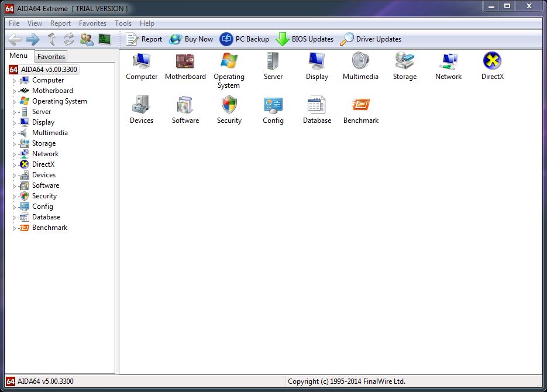Expand the Storage tree node
Viewport: 547px width, 392px height.
14,144
